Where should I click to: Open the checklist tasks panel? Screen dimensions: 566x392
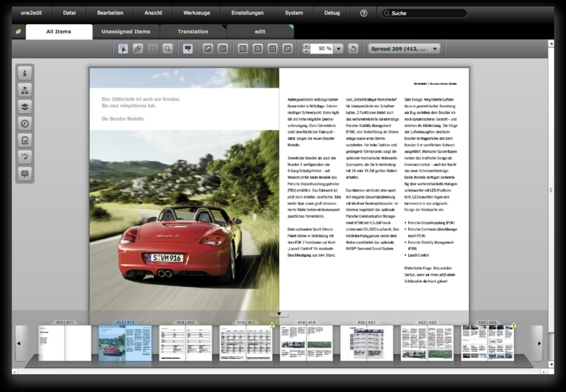tap(25, 140)
